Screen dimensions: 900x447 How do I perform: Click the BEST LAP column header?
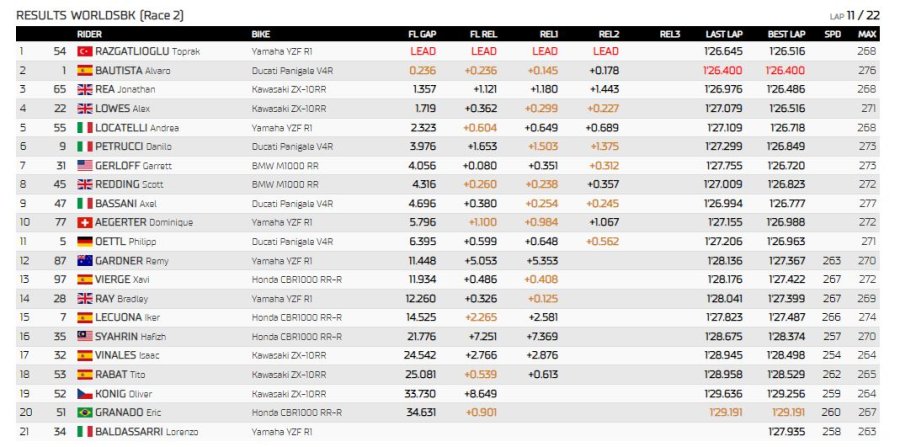coord(786,34)
